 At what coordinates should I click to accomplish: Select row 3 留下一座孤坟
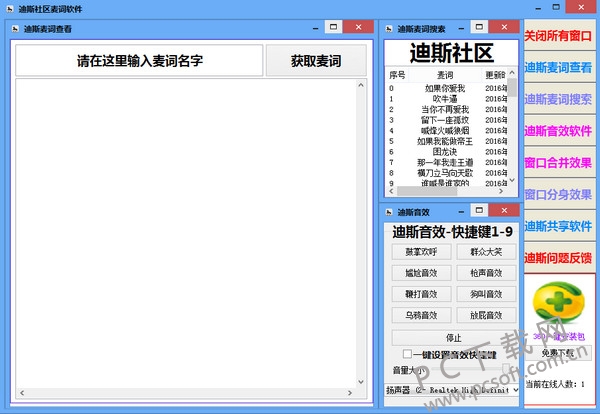click(x=447, y=120)
